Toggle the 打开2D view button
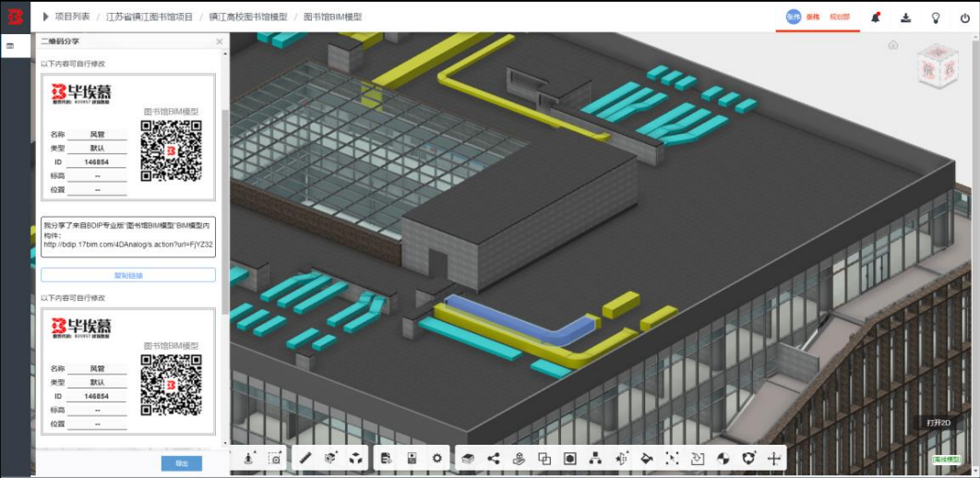The image size is (980, 478). (x=938, y=423)
